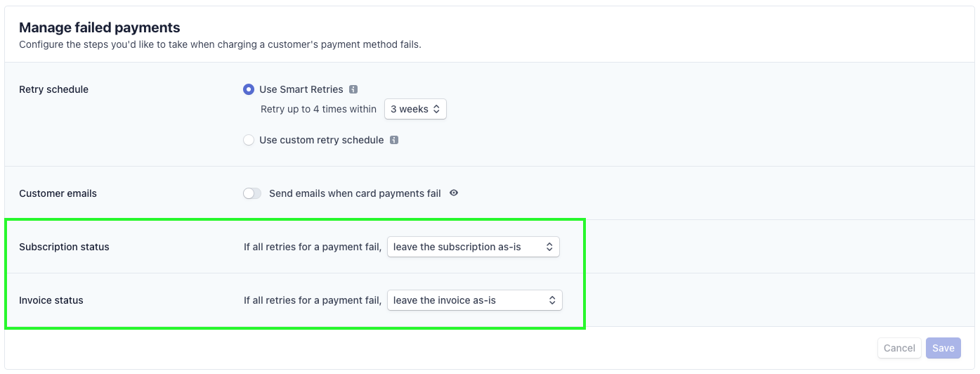Open the 3 weeks retry period dropdown

pyautogui.click(x=415, y=109)
